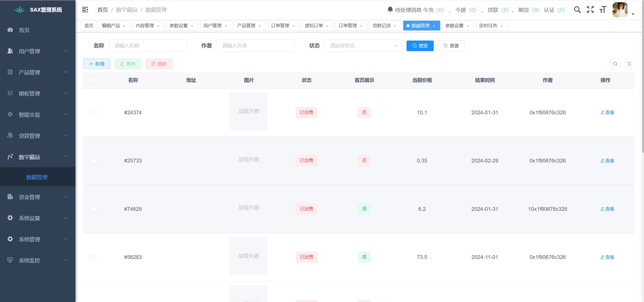644x302 pixels.
Task: Expand the 系统监控 sidebar menu
Action: (x=66, y=260)
